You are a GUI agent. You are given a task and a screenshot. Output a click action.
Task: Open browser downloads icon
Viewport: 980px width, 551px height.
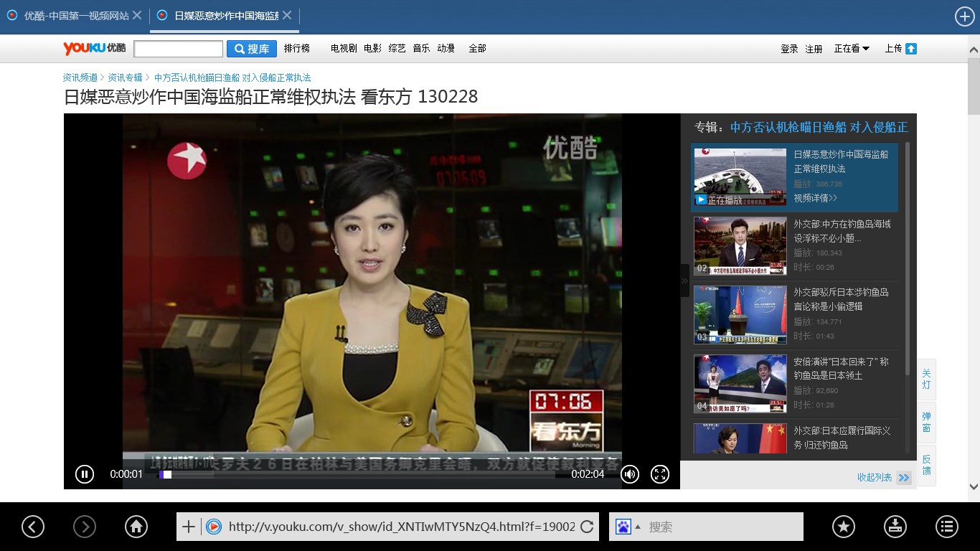pyautogui.click(x=895, y=527)
